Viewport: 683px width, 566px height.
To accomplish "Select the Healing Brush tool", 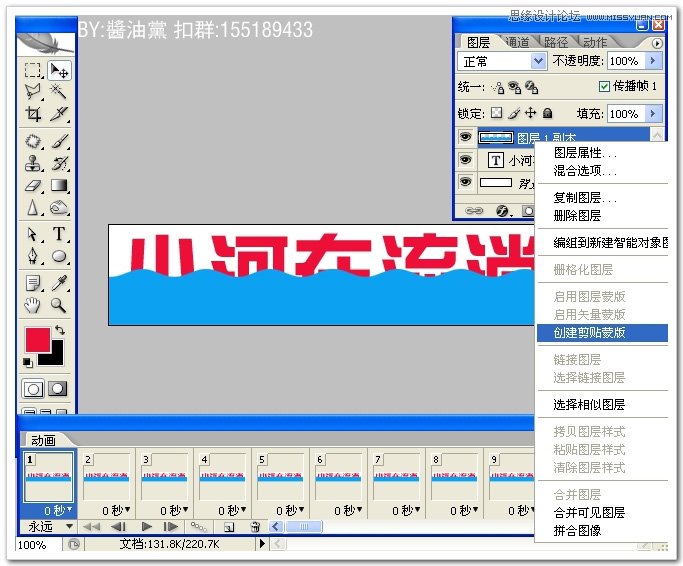I will (x=33, y=141).
